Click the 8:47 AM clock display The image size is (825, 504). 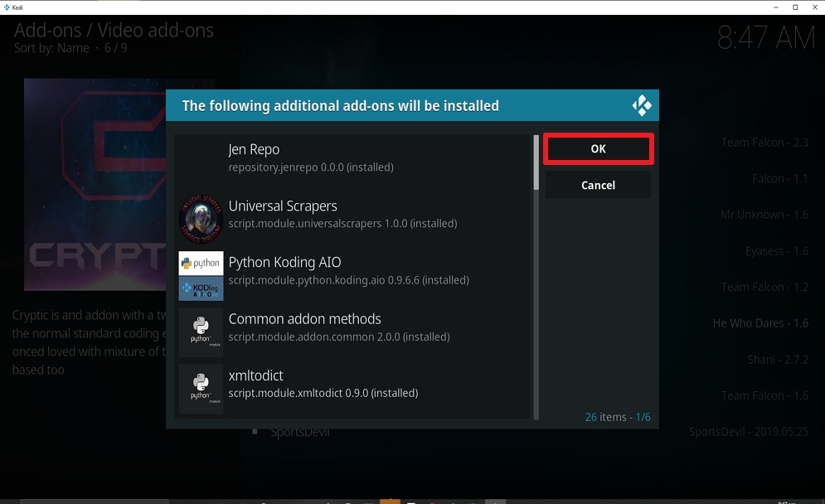[x=766, y=38]
